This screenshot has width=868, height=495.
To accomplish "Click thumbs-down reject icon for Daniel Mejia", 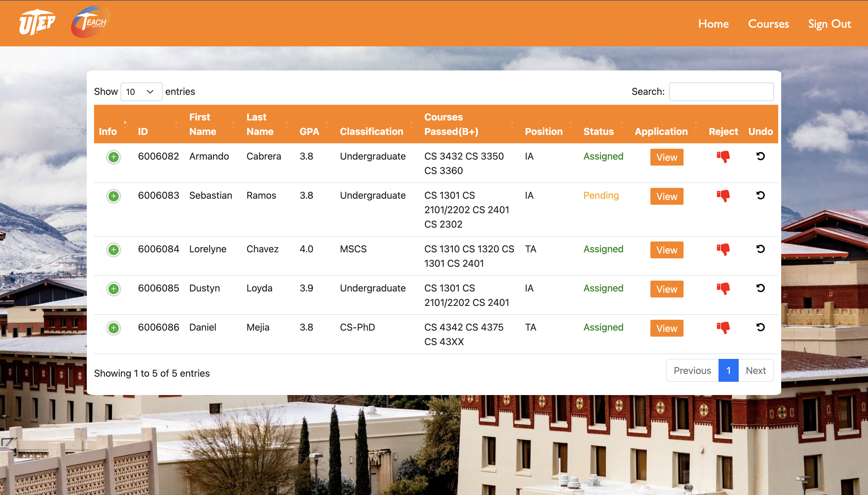I will point(723,327).
